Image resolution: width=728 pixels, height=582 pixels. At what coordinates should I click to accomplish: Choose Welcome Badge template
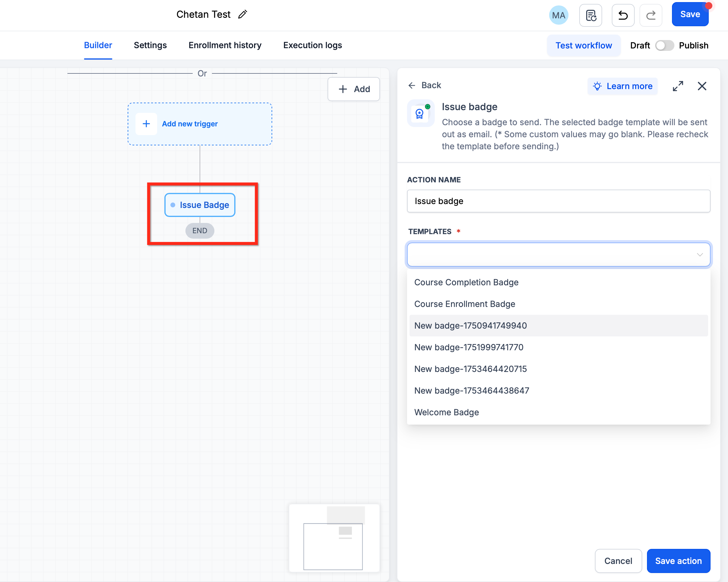558,412
